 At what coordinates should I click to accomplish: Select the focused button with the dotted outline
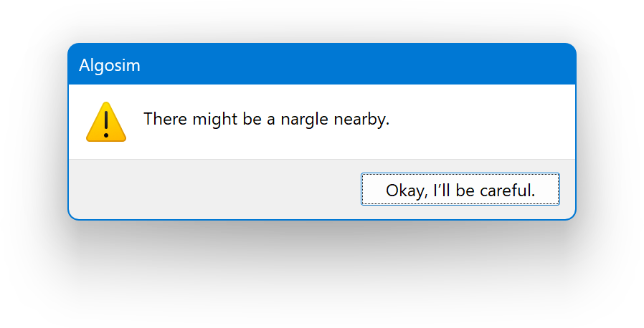click(x=460, y=189)
